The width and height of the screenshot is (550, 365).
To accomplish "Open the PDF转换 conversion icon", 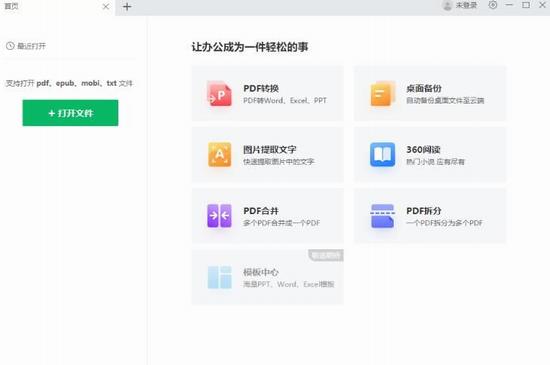I will 219,94.
